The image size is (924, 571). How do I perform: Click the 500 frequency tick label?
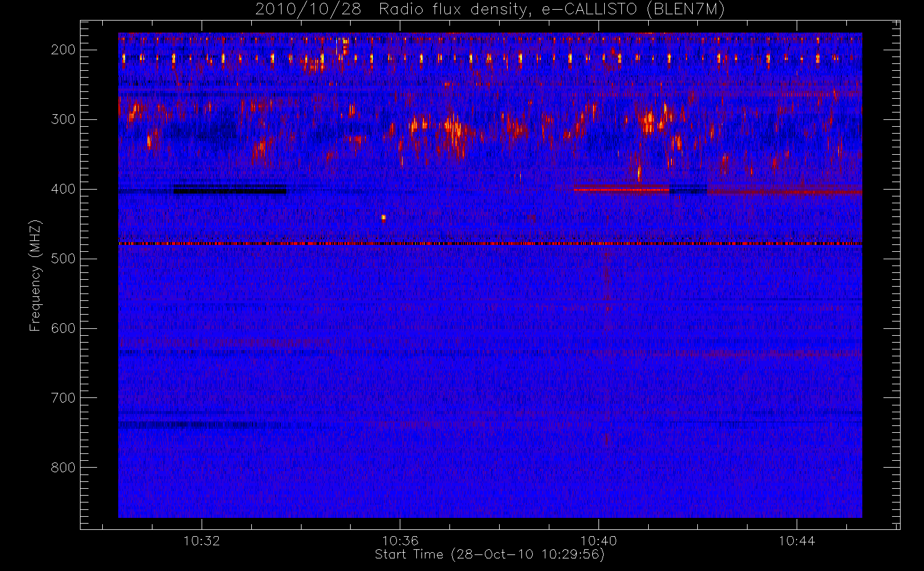pyautogui.click(x=63, y=259)
